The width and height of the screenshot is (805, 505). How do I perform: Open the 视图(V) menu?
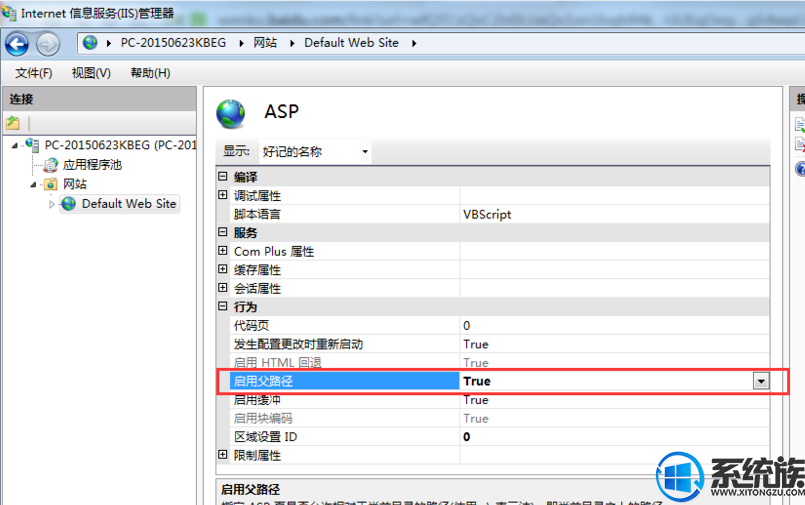[x=91, y=73]
